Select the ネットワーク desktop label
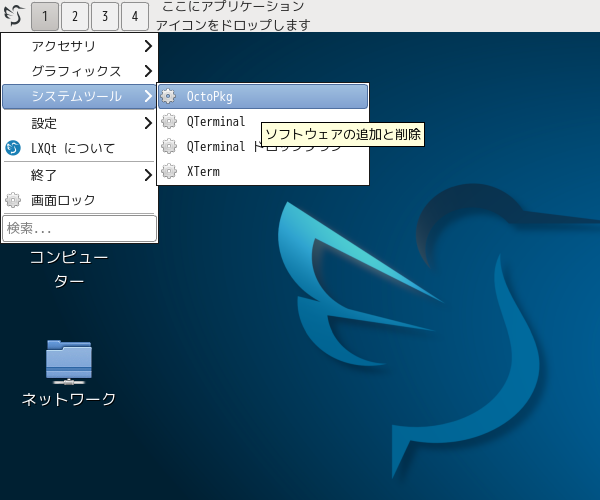Image resolution: width=600 pixels, height=500 pixels. point(69,399)
